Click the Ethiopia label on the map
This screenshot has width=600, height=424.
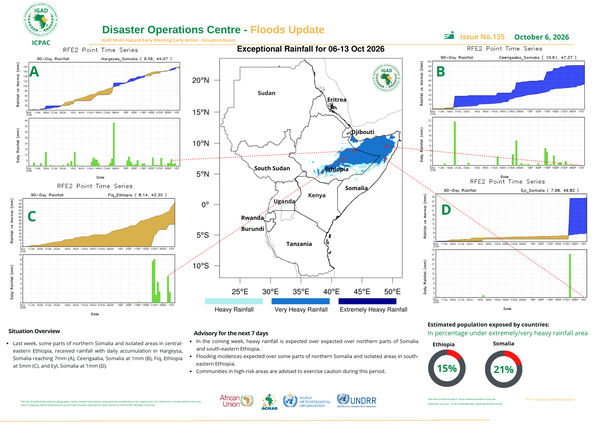(x=337, y=169)
